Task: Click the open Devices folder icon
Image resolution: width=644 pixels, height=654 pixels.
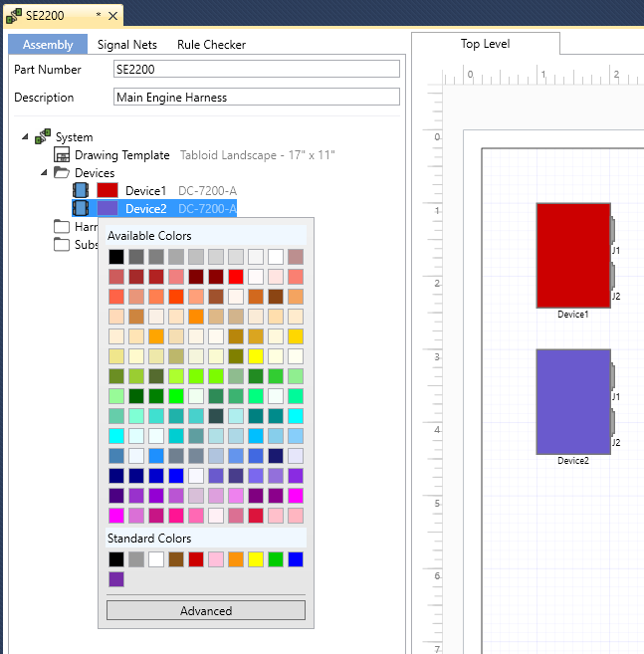Action: click(62, 172)
